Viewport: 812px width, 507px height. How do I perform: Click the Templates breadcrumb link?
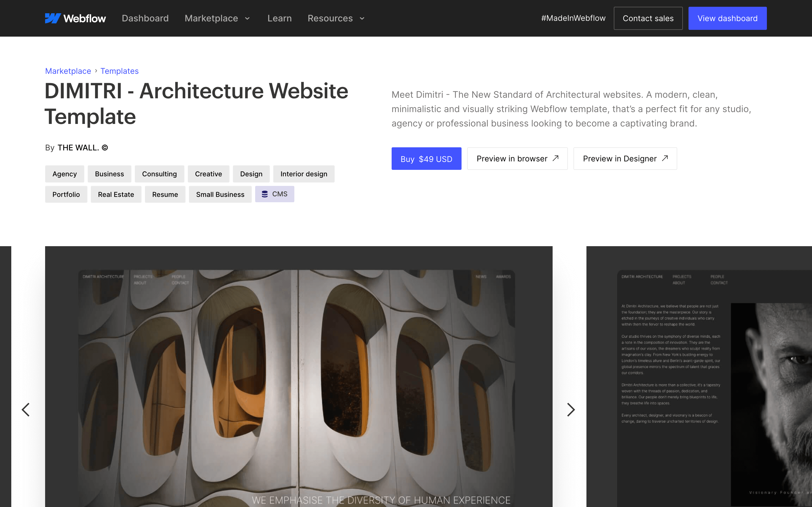(119, 71)
